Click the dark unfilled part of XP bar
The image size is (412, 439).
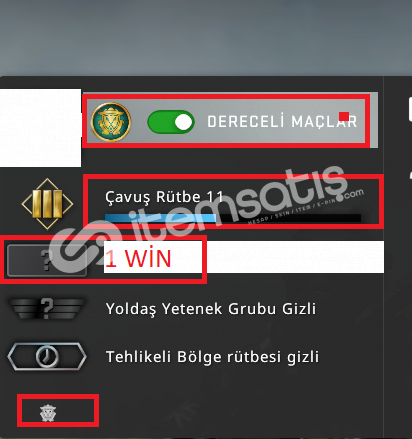pos(288,218)
